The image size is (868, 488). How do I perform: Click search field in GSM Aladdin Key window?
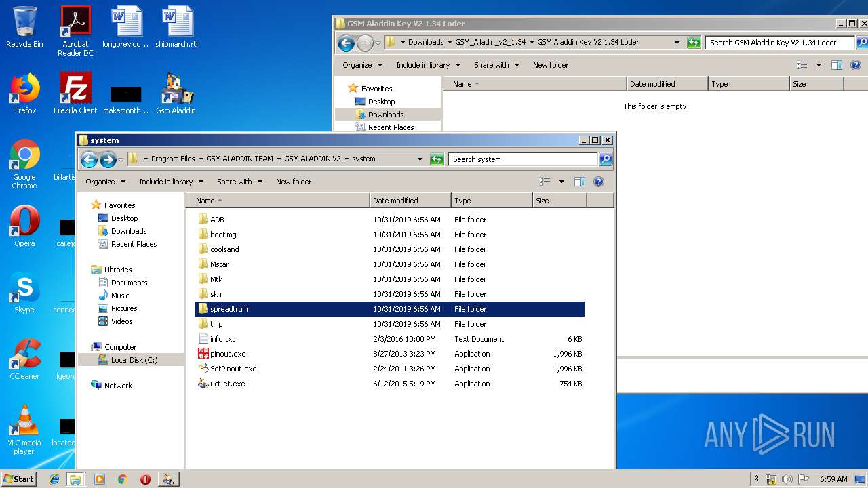tap(780, 43)
